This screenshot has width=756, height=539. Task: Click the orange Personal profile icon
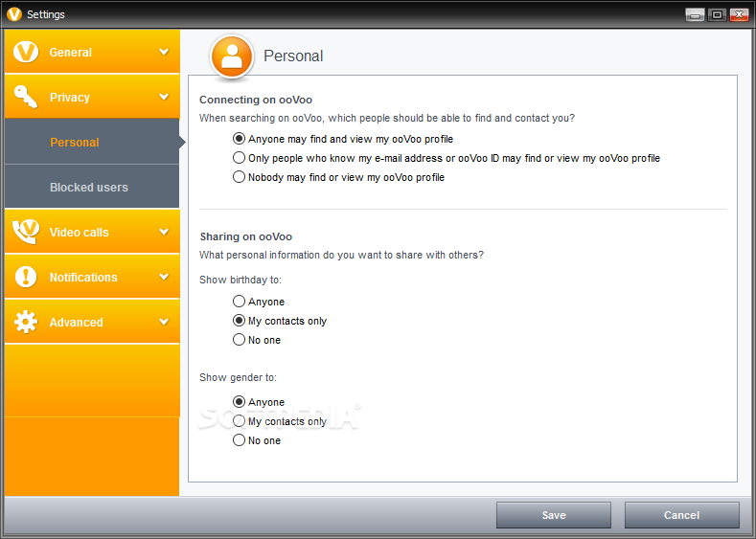(x=232, y=56)
